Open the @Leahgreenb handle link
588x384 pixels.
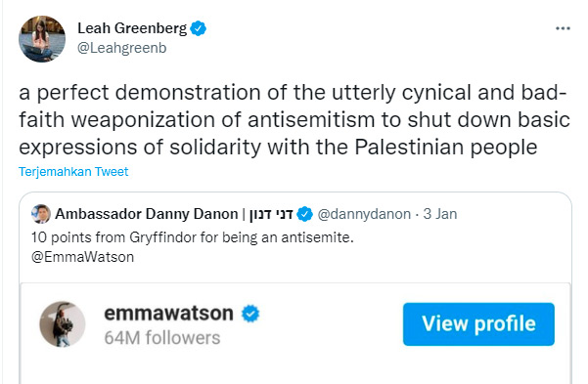coord(122,48)
